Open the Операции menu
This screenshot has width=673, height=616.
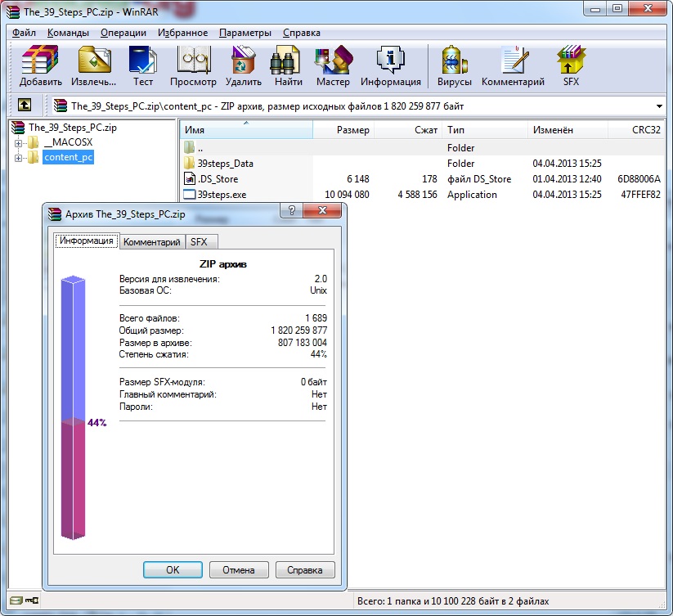(x=123, y=33)
